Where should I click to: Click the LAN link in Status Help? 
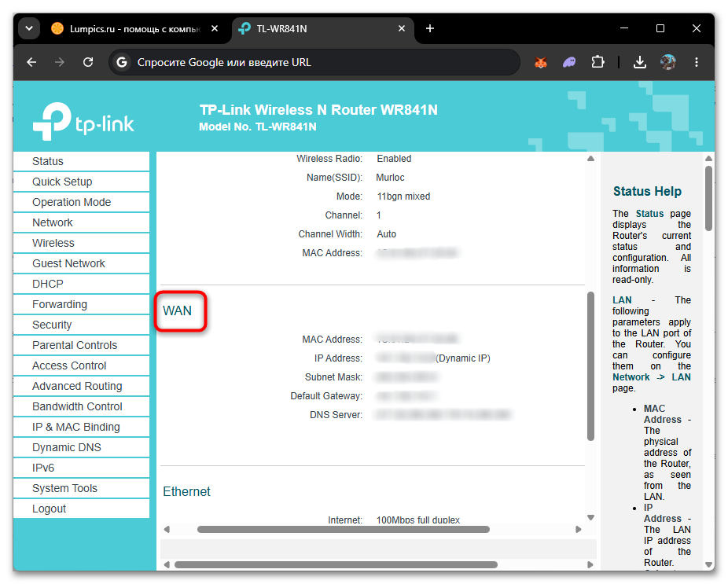(x=622, y=300)
